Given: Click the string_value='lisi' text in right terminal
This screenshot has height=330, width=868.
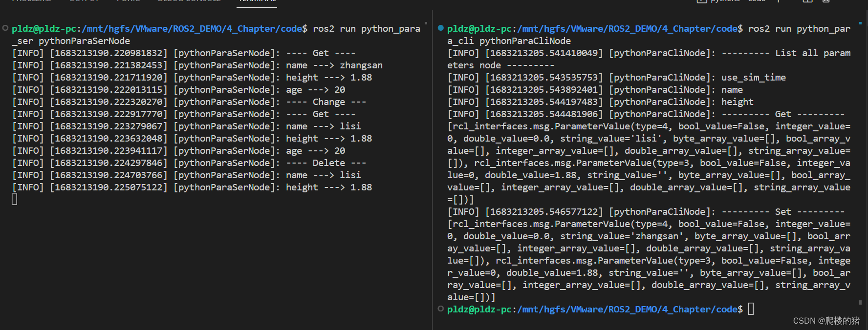Looking at the screenshot, I should [611, 139].
